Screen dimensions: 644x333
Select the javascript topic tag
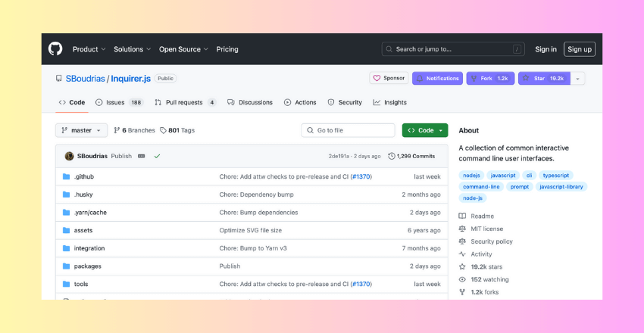pos(503,176)
